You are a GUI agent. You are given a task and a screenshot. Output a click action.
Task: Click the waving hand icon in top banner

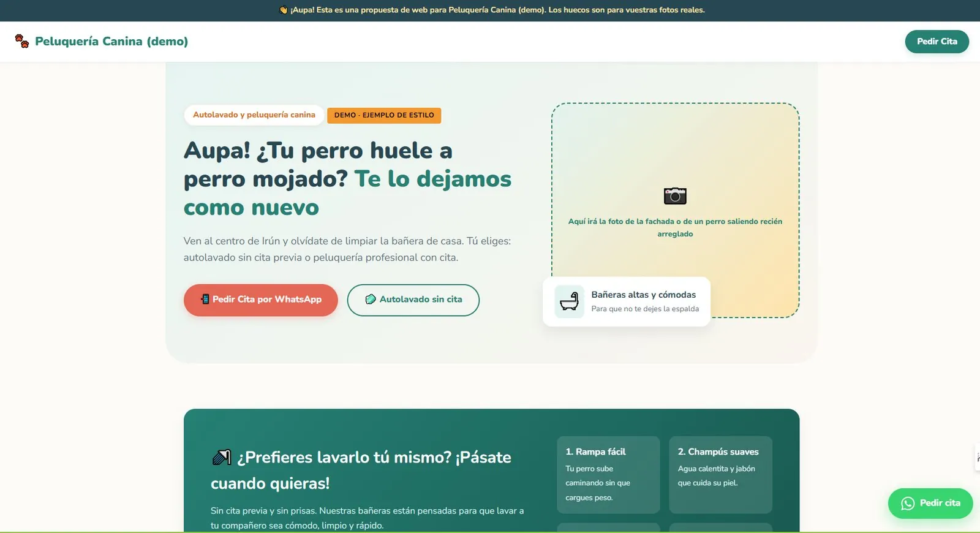pyautogui.click(x=284, y=10)
